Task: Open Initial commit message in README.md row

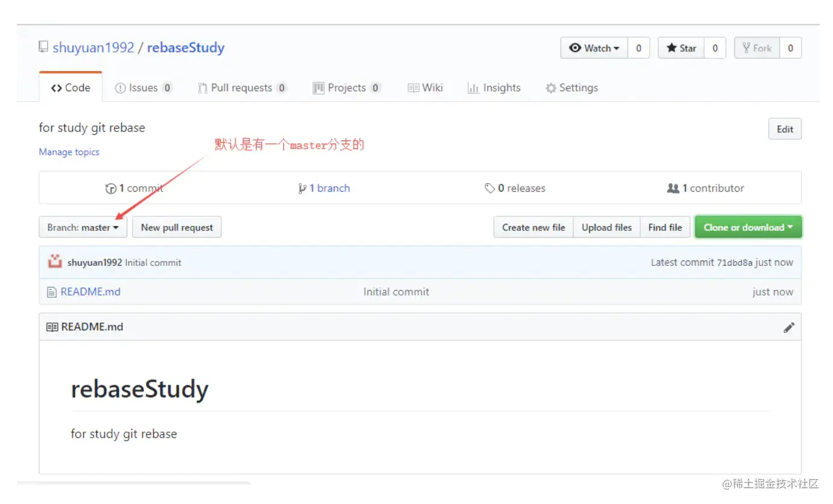Action: click(396, 292)
